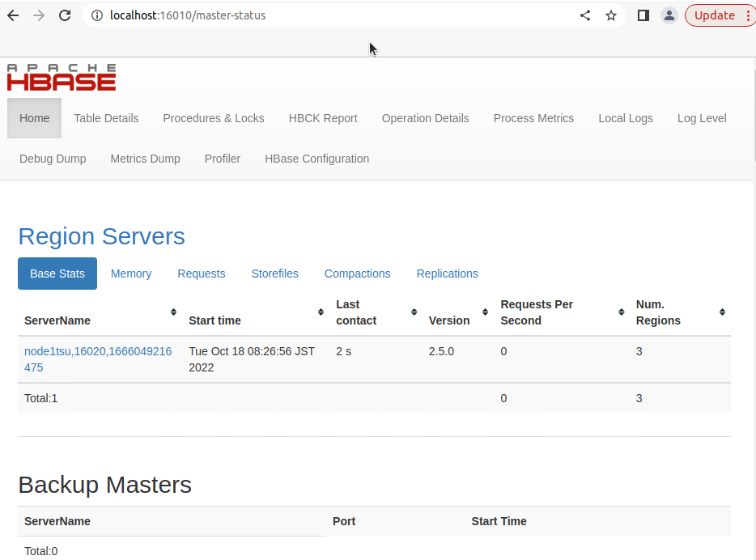Screen dimensions: 756x560
Task: Click the share page icon
Action: 585,15
